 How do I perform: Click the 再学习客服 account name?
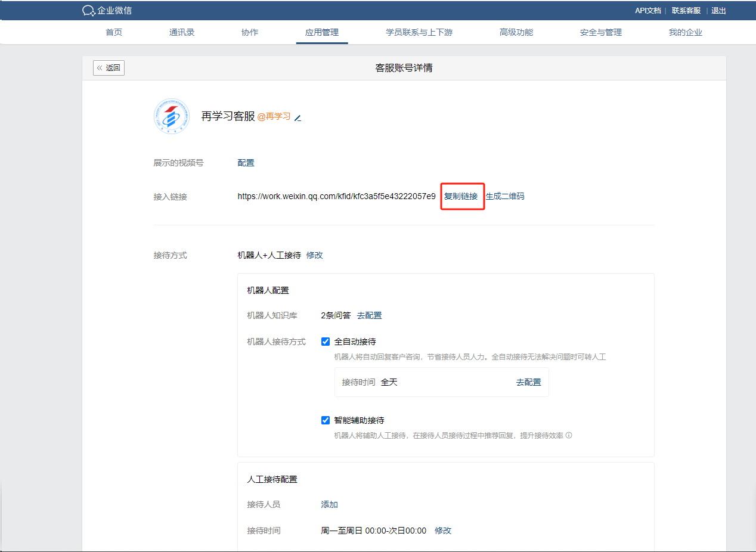(228, 116)
